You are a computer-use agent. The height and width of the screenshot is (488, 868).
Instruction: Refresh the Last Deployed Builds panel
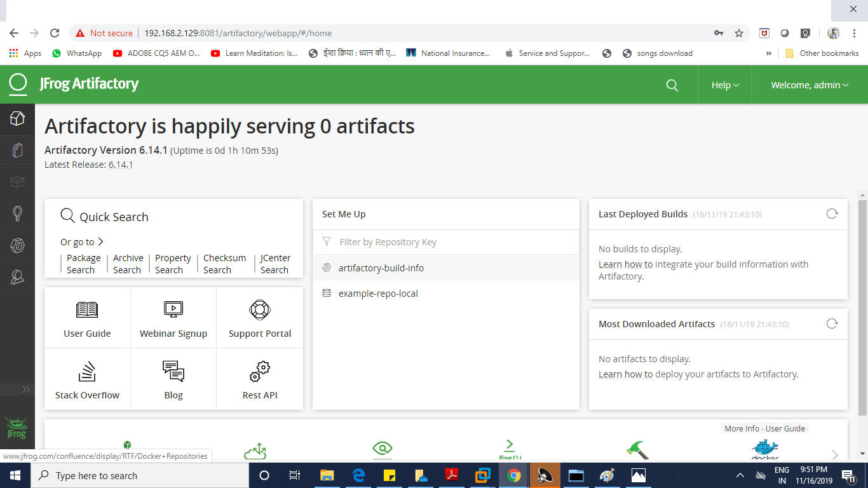(x=832, y=214)
